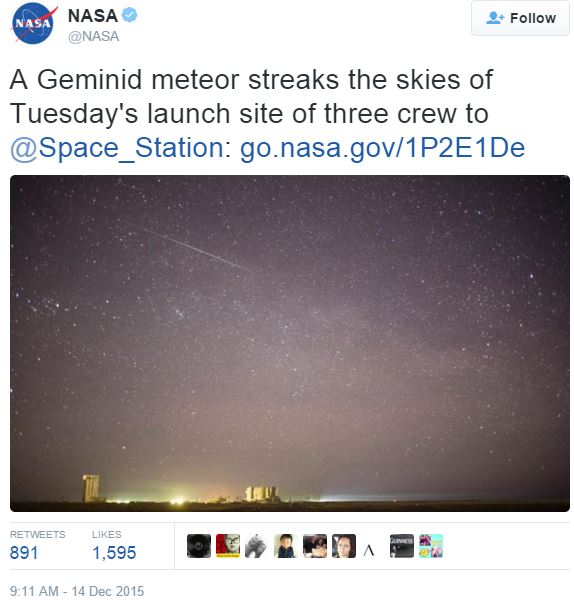Open the Geminid meteor night sky photo
This screenshot has height=600, width=574.
pos(290,343)
